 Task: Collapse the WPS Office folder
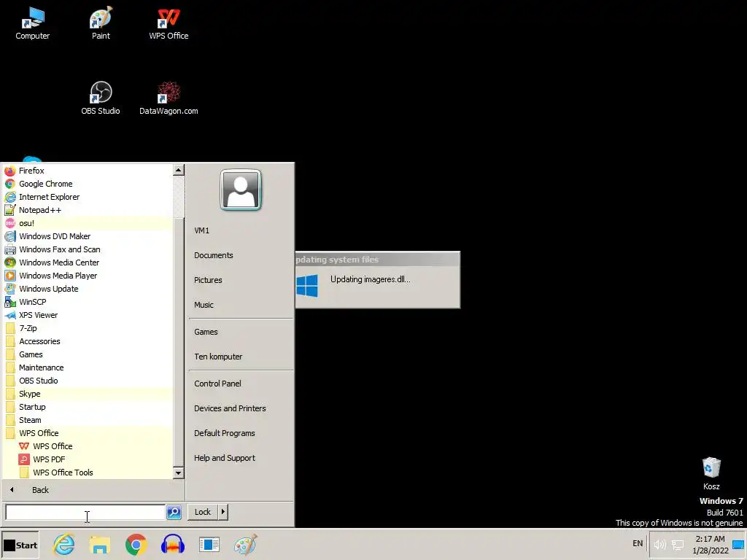tap(39, 433)
